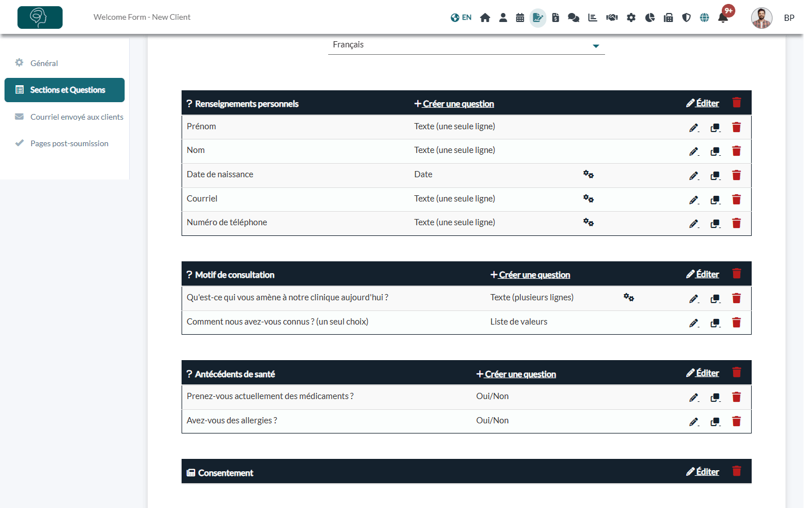812x508 pixels.
Task: Click the app logo in header
Action: [40, 17]
